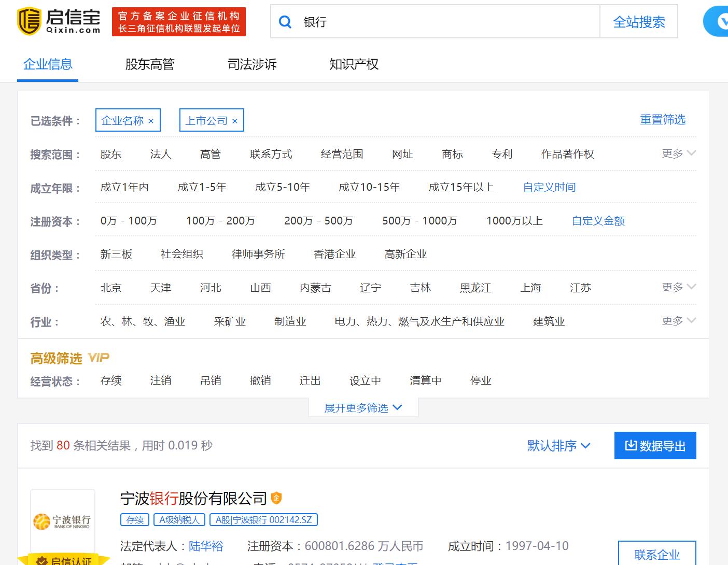This screenshot has height=565, width=728.
Task: Click the 数据导出 button
Action: 655,446
